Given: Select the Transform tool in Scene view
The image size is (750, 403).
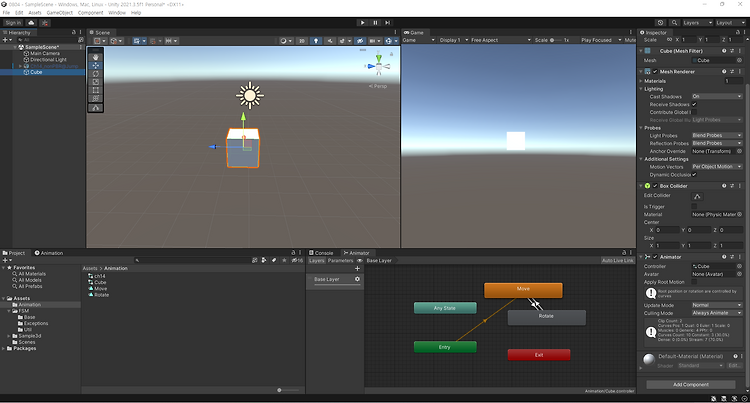Looking at the screenshot, I should click(96, 98).
